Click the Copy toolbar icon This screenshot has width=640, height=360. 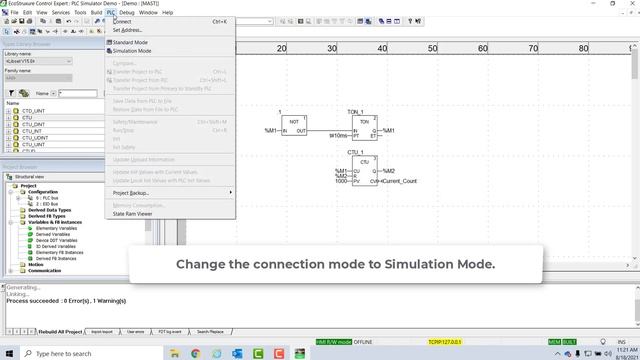point(43,21)
